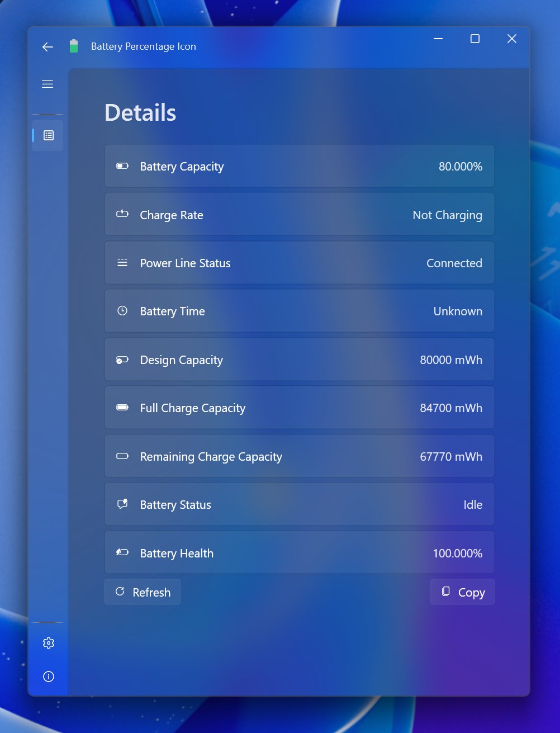This screenshot has width=560, height=733.
Task: Click the Details page heading
Action: (x=140, y=112)
